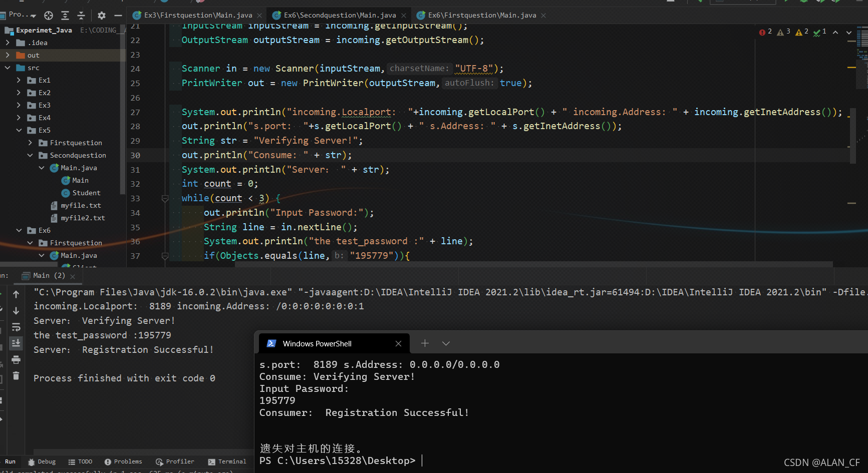Click the red error count indicator
The image size is (868, 473).
[765, 32]
